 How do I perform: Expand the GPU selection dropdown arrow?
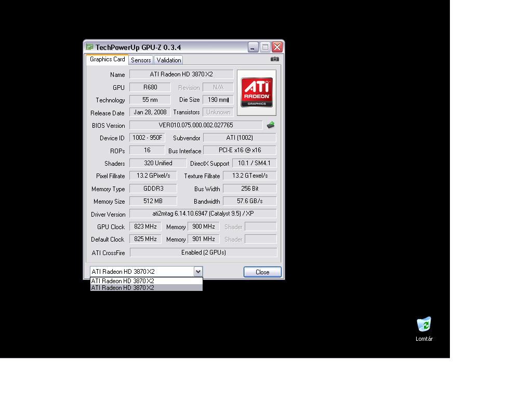(x=198, y=271)
